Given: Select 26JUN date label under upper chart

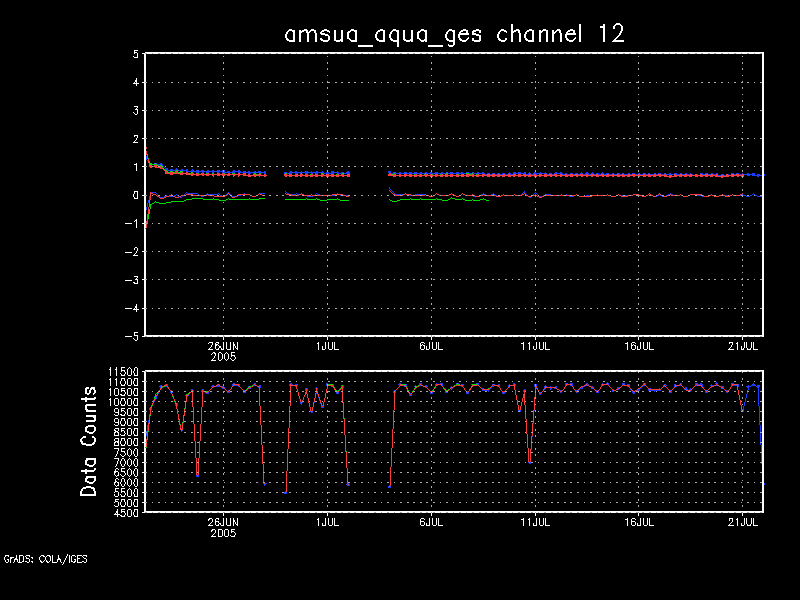Looking at the screenshot, I should point(222,345).
